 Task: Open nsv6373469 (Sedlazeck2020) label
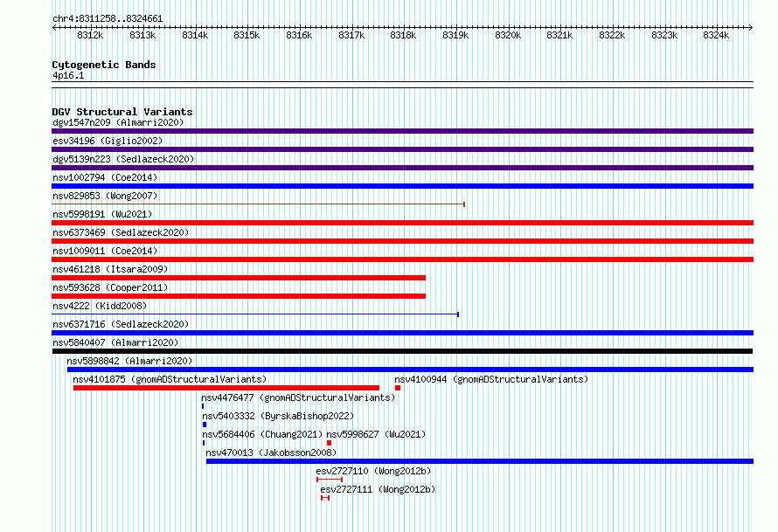point(121,232)
